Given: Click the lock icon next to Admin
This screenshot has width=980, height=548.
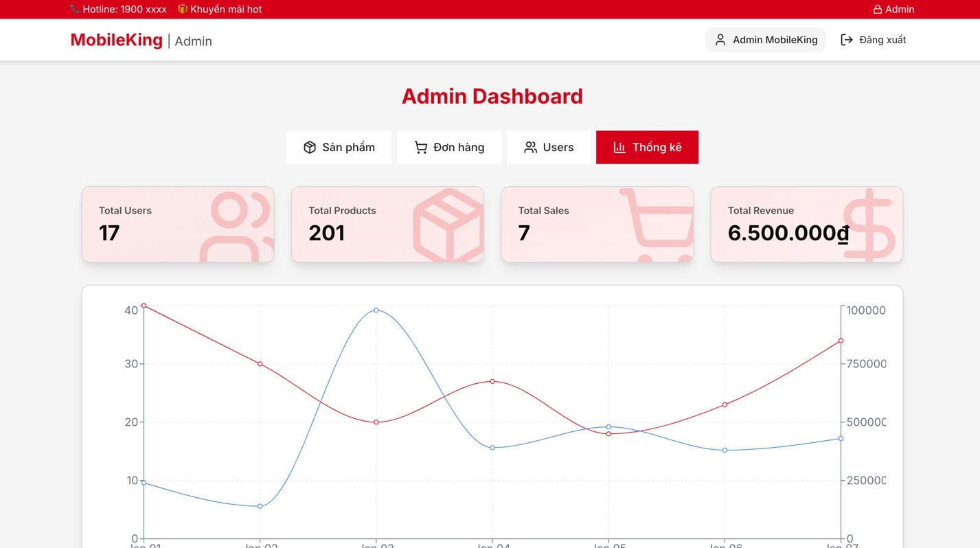Looking at the screenshot, I should click(878, 10).
